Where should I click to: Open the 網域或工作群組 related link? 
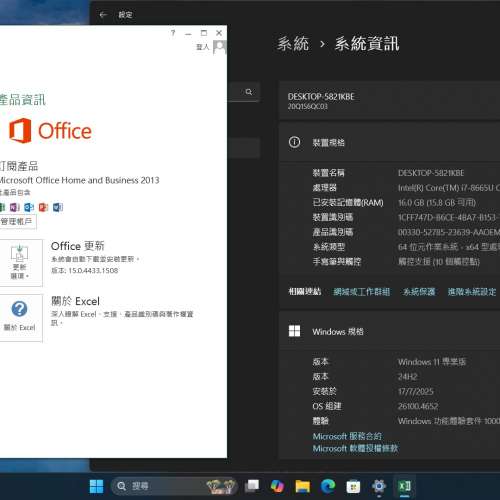[362, 292]
